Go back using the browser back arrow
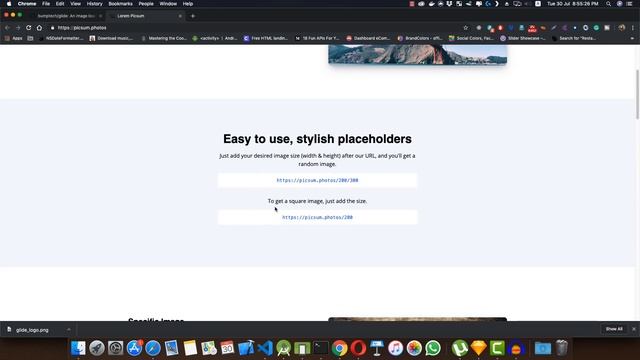 coord(7,28)
